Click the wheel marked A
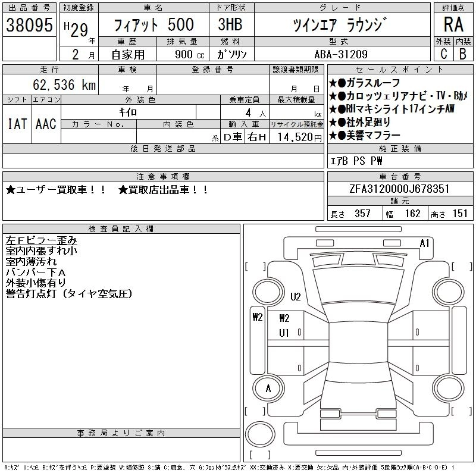 point(268,389)
